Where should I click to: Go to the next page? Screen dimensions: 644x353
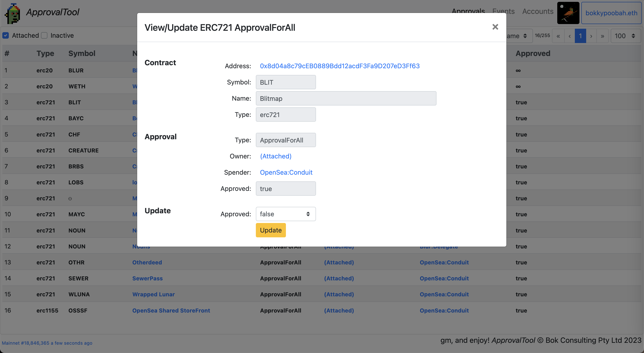[591, 36]
